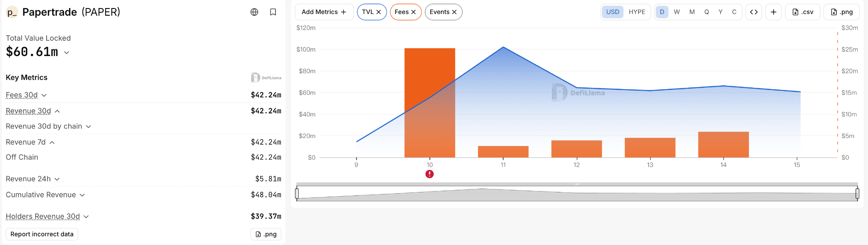
Task: Select monthly M interval
Action: click(x=692, y=12)
